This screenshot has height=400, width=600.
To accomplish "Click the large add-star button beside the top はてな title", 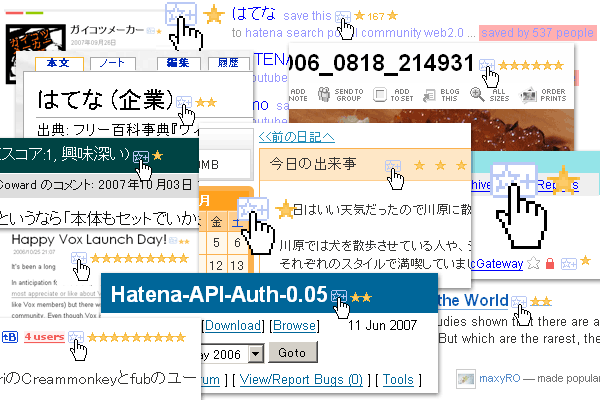I will 181,14.
